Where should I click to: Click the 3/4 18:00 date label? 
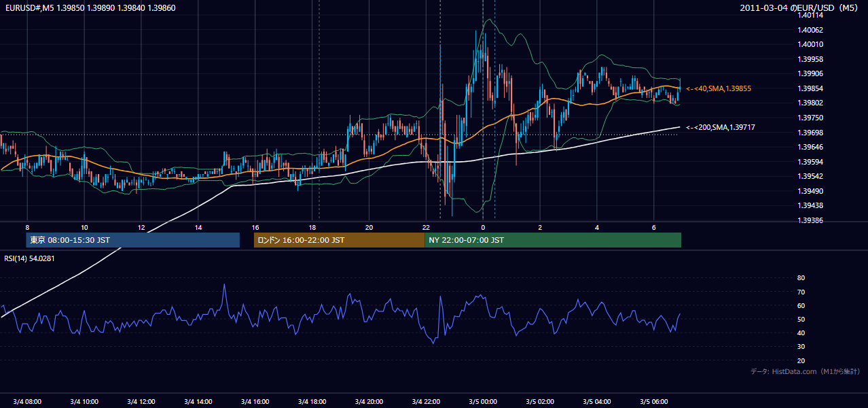tap(312, 402)
